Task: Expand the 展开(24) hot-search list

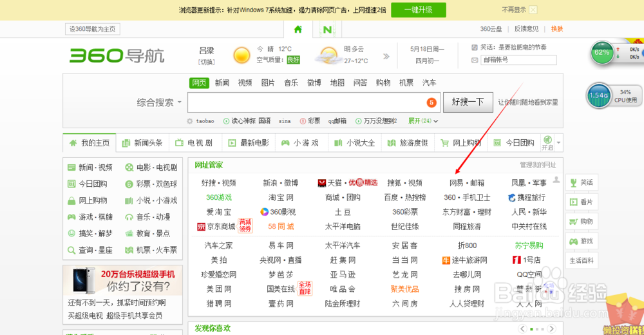Action: tap(423, 121)
